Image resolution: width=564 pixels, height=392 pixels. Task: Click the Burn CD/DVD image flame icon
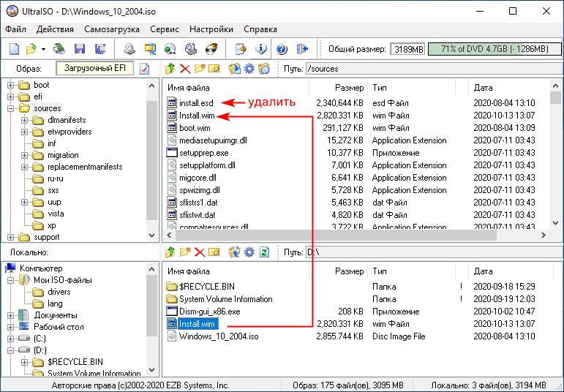(212, 49)
